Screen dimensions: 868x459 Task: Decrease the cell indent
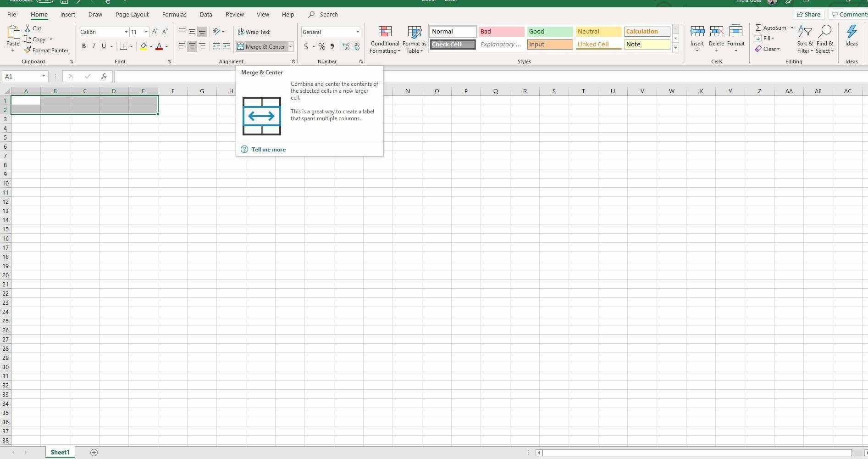click(x=216, y=46)
